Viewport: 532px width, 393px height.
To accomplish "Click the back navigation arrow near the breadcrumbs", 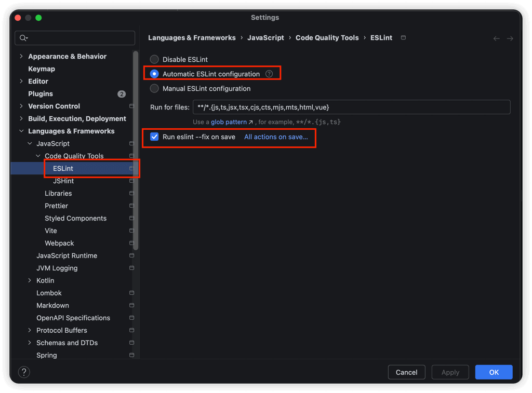I will (x=496, y=37).
